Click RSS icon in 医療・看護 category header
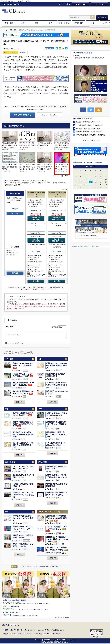 (x=33, y=359)
